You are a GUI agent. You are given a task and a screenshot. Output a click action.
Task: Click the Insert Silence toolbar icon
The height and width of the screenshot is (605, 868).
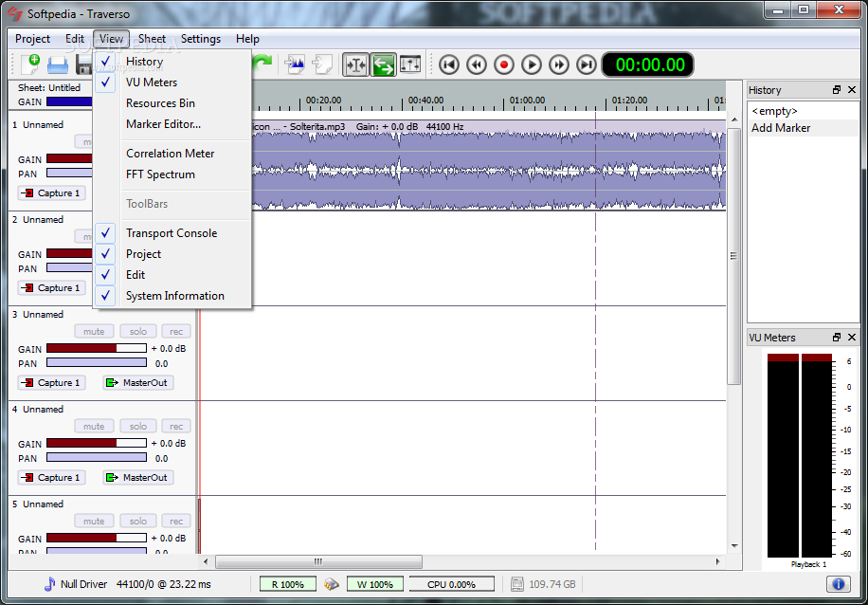click(x=321, y=64)
